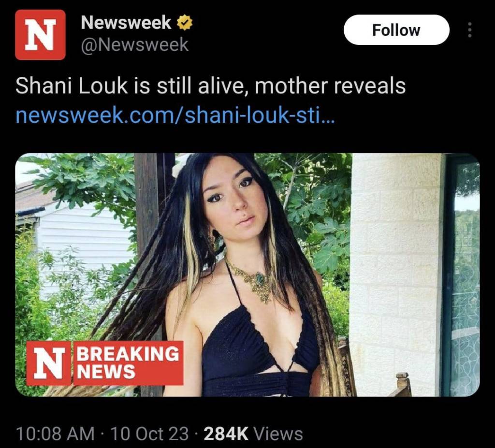Click the 10 Oct 23 date
Viewport: 495px width, 448px height.
(x=149, y=434)
